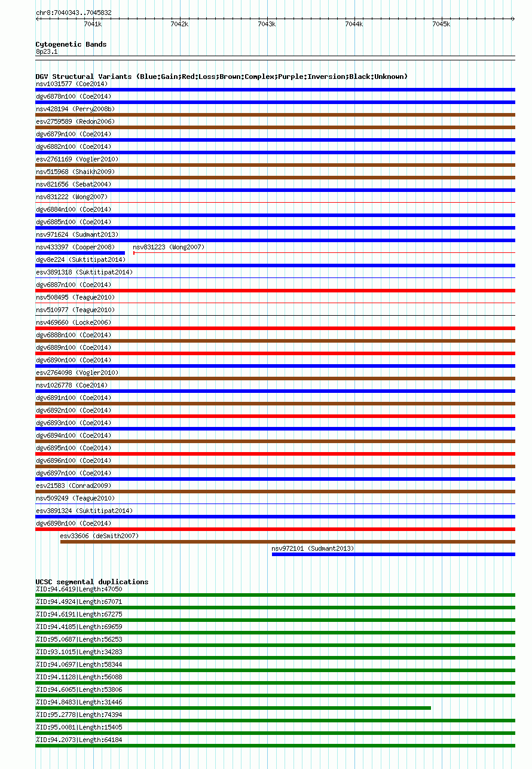Click the blue bar under nsv972101
Image resolution: width=532 pixels, height=769 pixels.
[x=393, y=554]
